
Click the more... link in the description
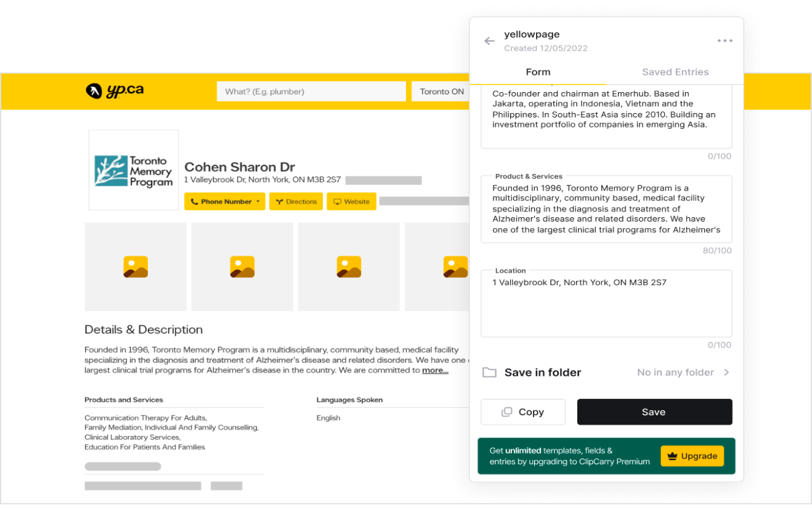point(435,370)
